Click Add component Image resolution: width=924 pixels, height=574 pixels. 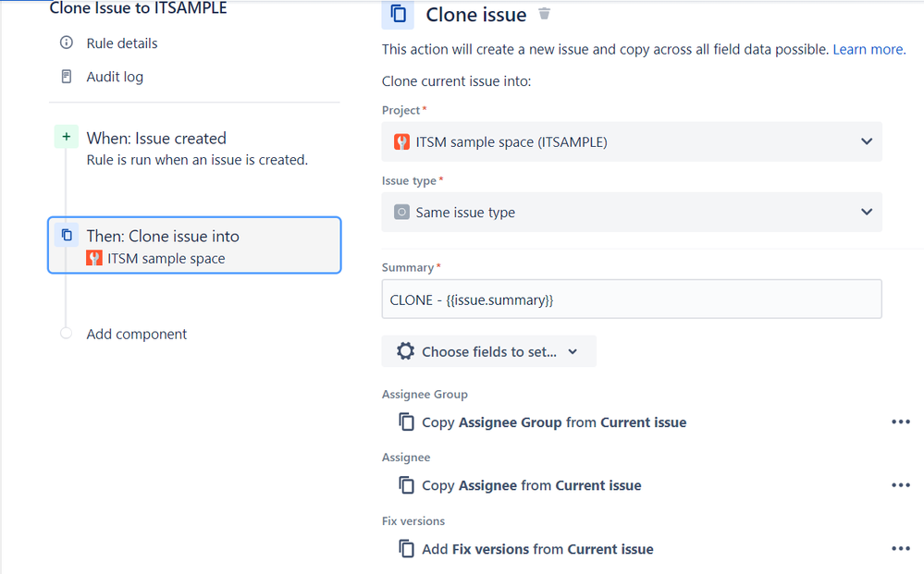pos(137,334)
